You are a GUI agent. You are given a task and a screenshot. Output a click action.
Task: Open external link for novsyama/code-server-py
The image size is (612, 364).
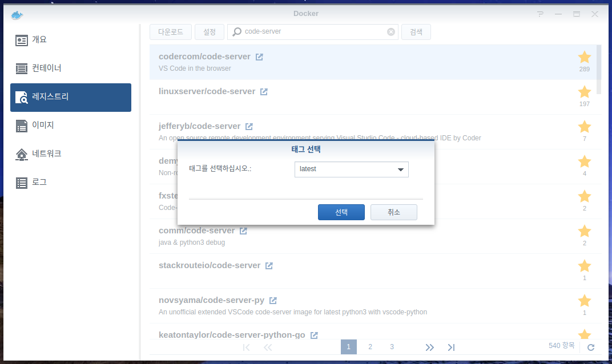pyautogui.click(x=273, y=301)
